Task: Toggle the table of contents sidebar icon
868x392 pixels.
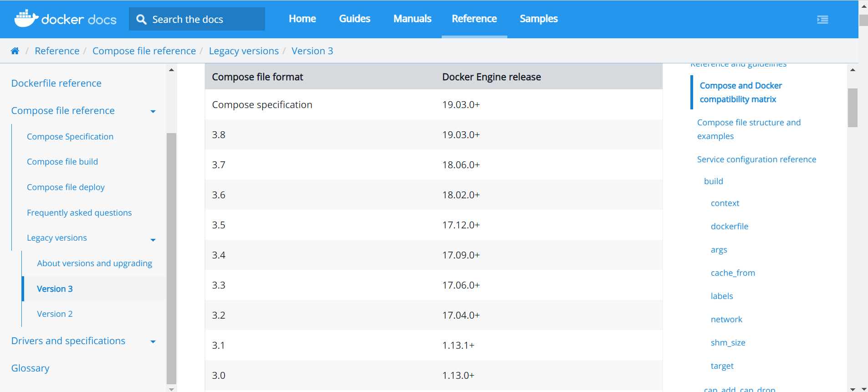Action: (x=822, y=20)
